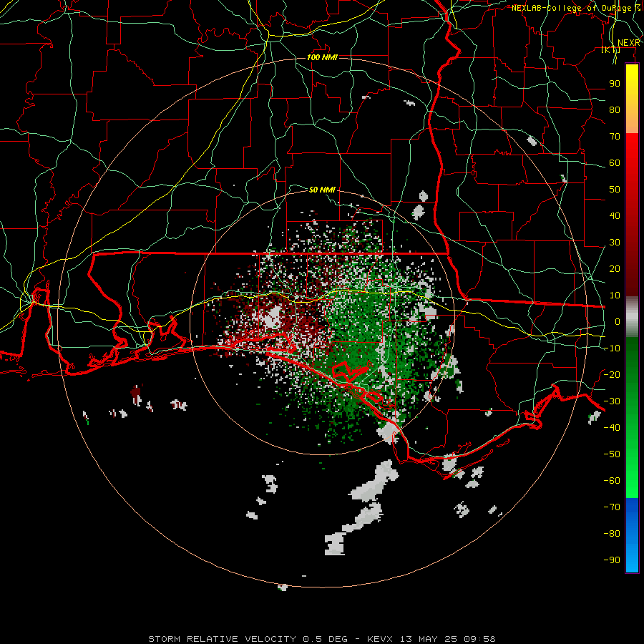Click the -90 value on velocity scale
This screenshot has height=644, width=644.
612,560
